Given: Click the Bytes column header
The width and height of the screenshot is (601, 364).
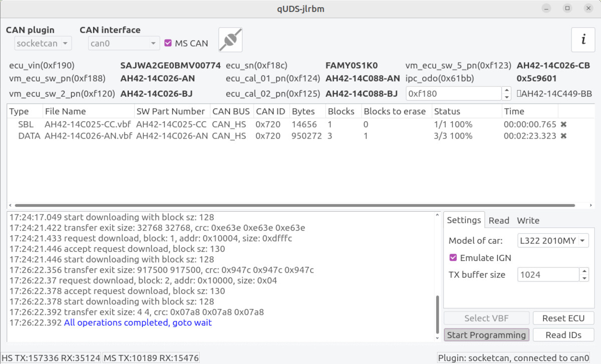Looking at the screenshot, I should 307,111.
